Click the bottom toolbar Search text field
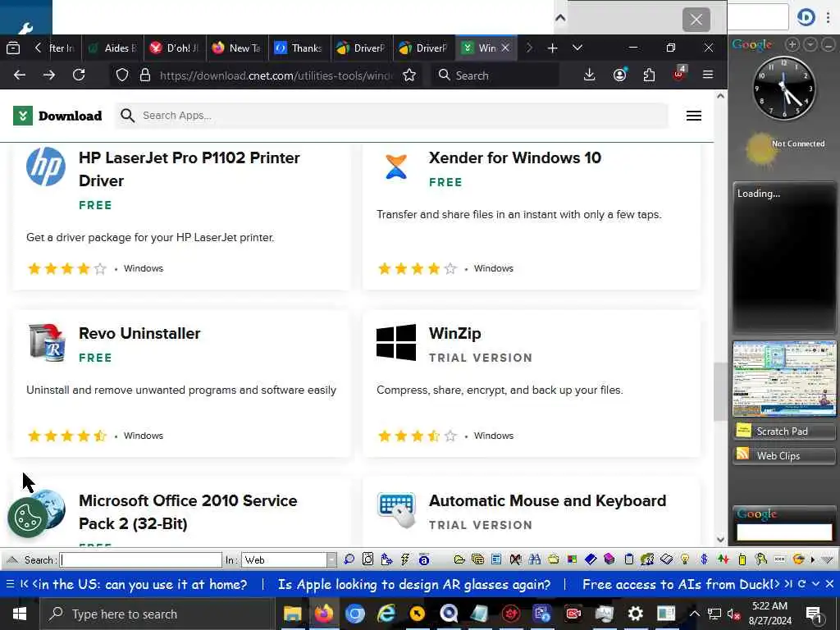 point(141,559)
